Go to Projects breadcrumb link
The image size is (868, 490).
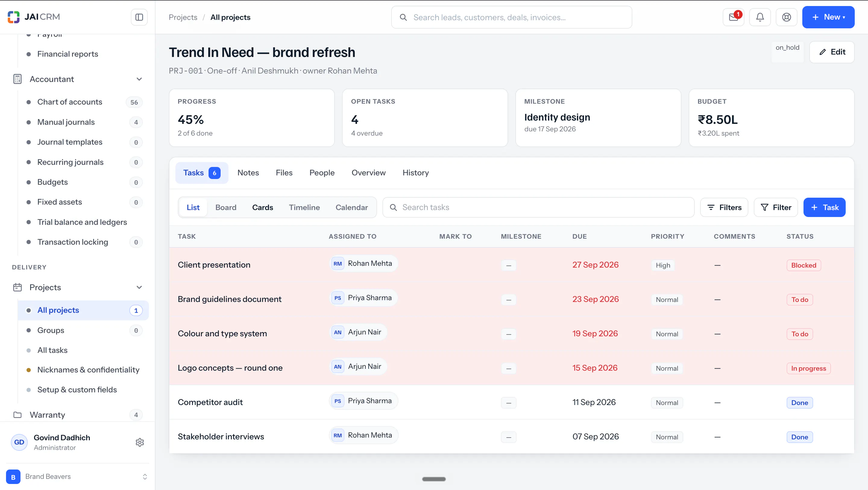183,17
